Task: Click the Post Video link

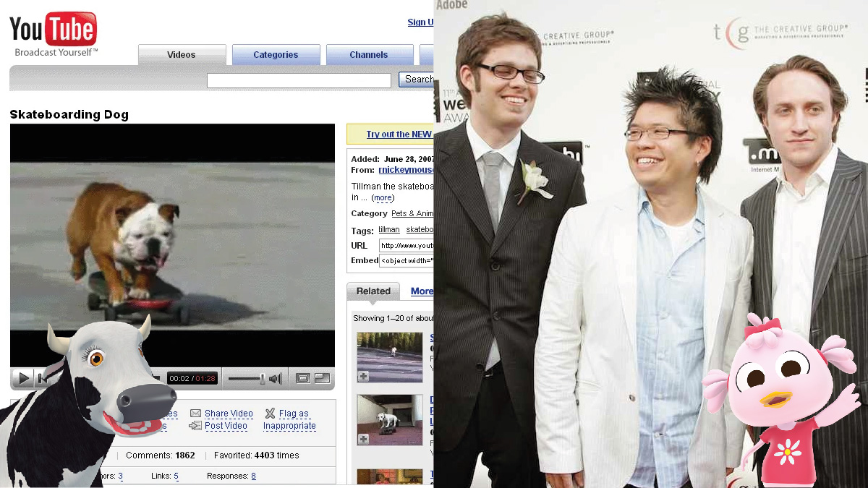Action: [226, 426]
